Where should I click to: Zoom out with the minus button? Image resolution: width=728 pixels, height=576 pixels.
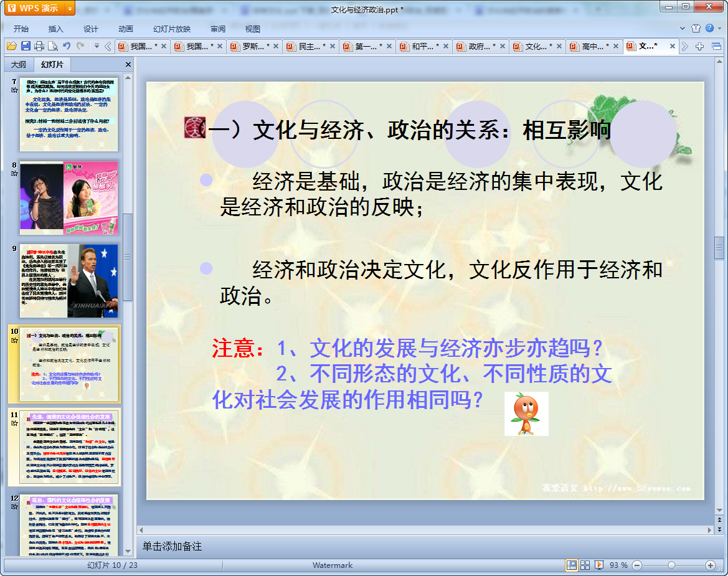[638, 565]
